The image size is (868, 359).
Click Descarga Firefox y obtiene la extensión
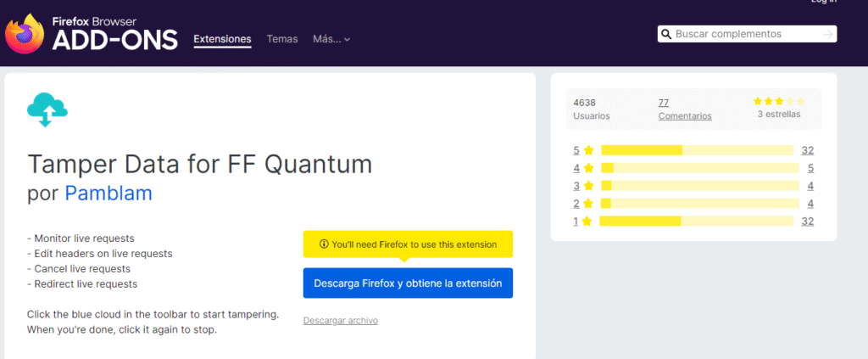[408, 283]
